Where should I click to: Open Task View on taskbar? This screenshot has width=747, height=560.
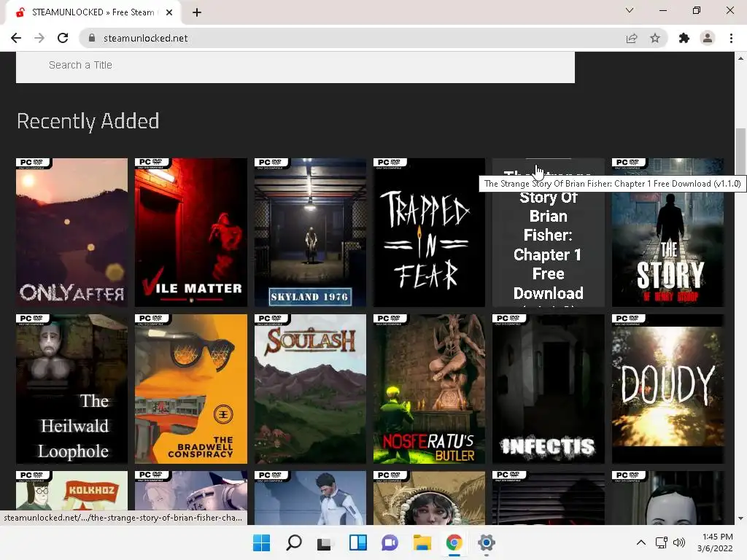(324, 542)
